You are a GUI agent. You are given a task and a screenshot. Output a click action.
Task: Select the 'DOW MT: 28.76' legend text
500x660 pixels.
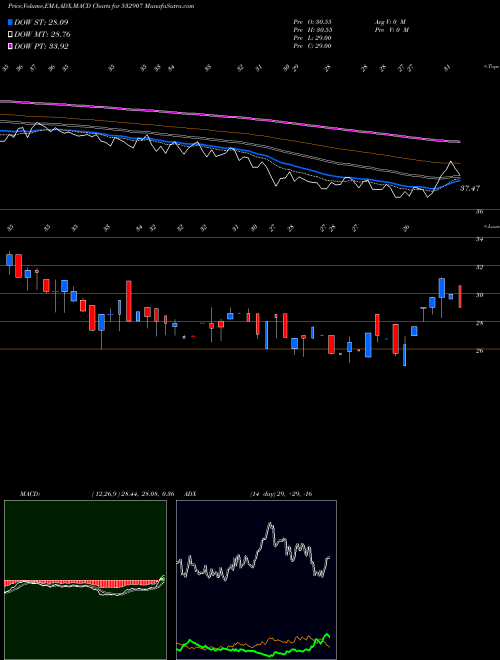click(x=42, y=35)
